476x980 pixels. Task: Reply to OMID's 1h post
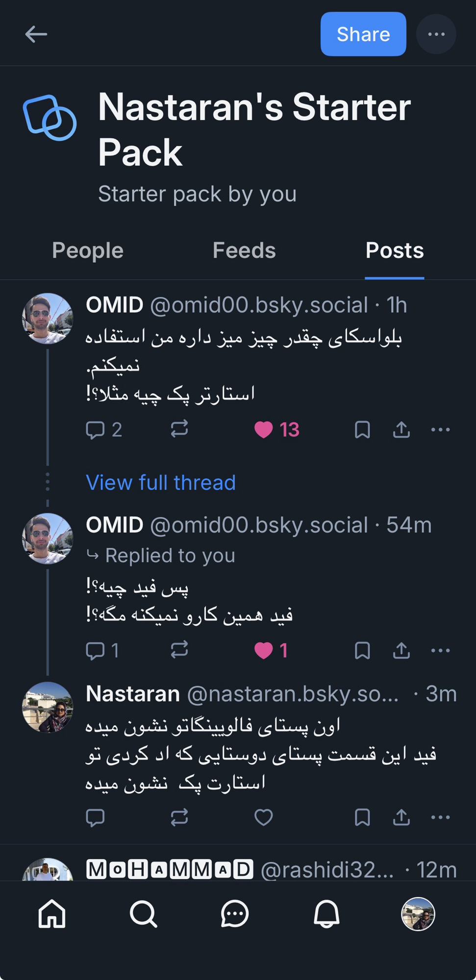click(x=95, y=430)
